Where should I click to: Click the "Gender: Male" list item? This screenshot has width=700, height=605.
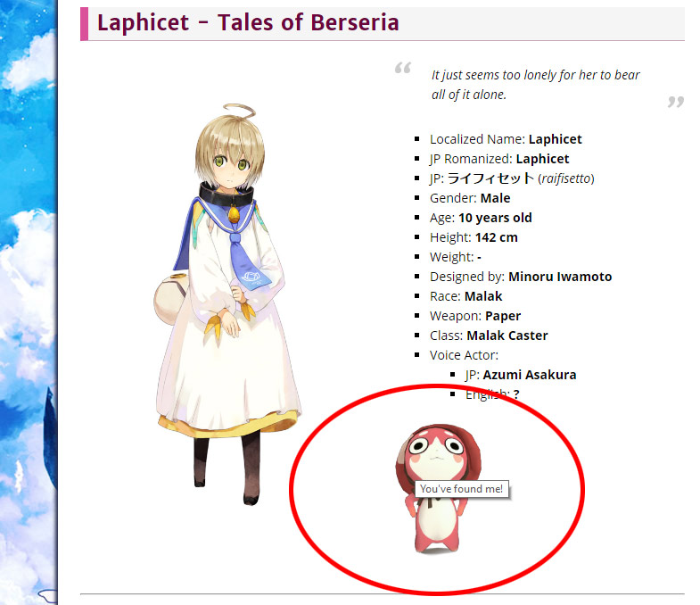pyautogui.click(x=470, y=198)
